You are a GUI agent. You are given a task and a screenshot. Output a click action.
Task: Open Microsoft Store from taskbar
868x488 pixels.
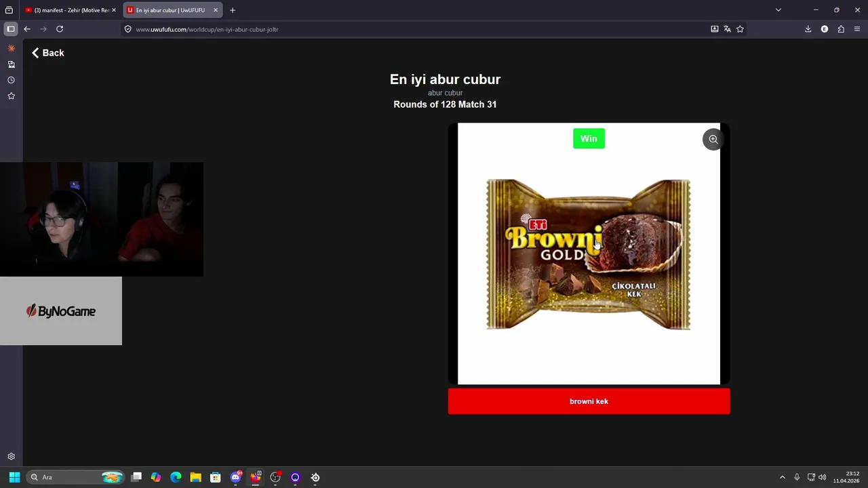tap(216, 477)
